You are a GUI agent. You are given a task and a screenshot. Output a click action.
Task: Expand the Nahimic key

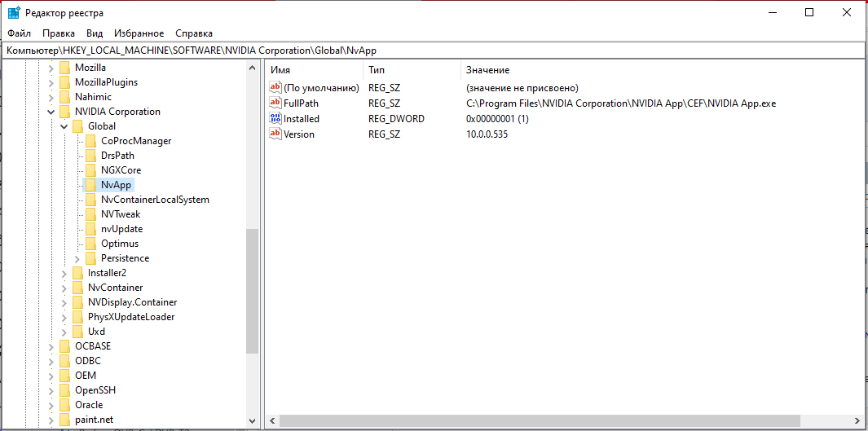(x=51, y=98)
